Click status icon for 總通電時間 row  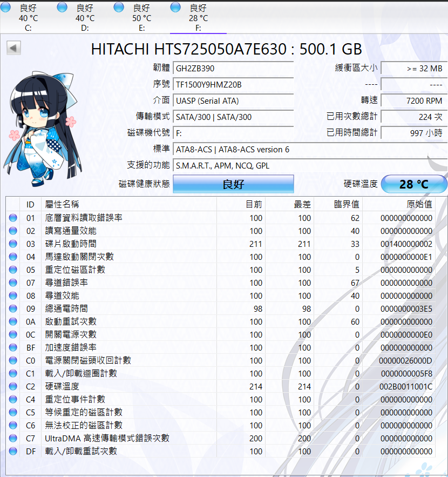click(13, 308)
